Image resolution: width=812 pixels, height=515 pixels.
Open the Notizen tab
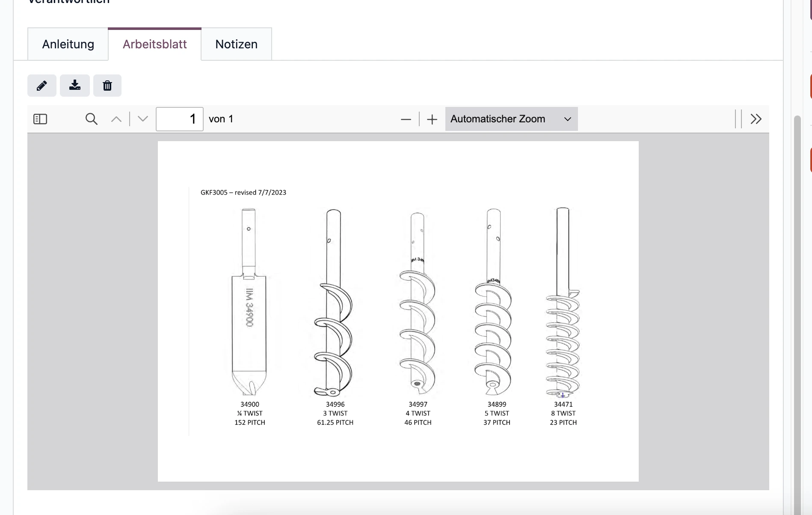tap(236, 44)
